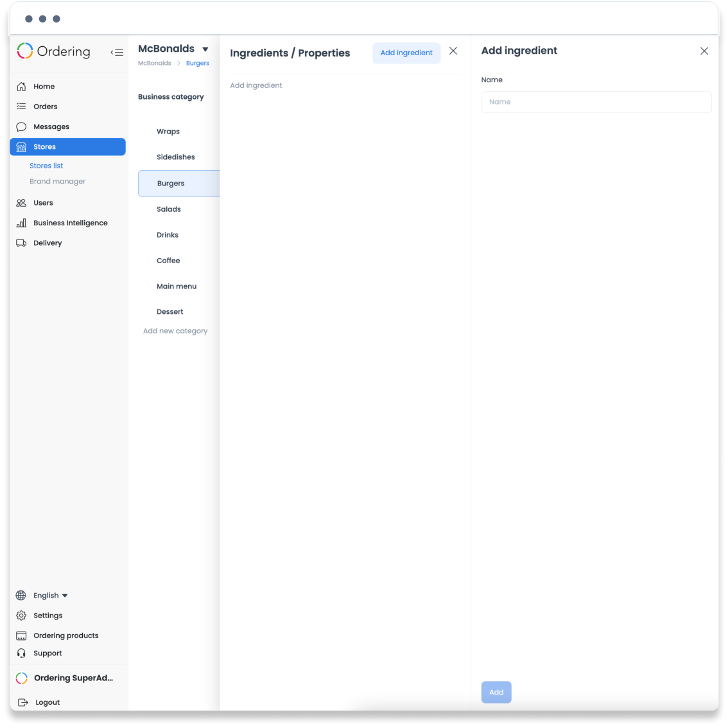728x726 pixels.
Task: Click the blue Add ingredient button
Action: (x=406, y=53)
